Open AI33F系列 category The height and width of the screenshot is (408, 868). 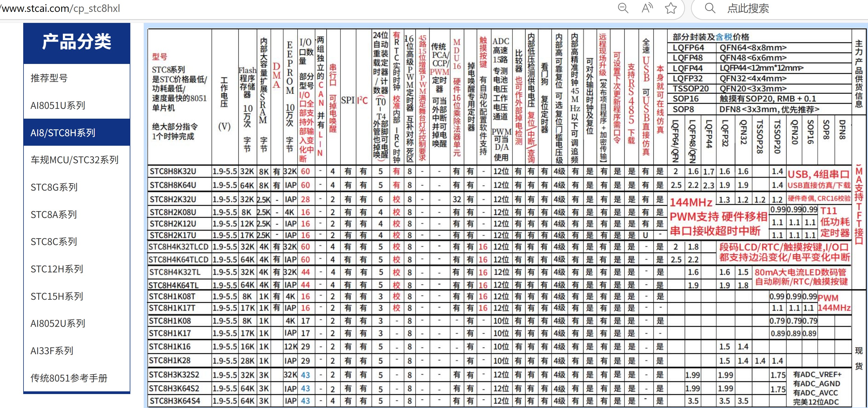pos(51,351)
